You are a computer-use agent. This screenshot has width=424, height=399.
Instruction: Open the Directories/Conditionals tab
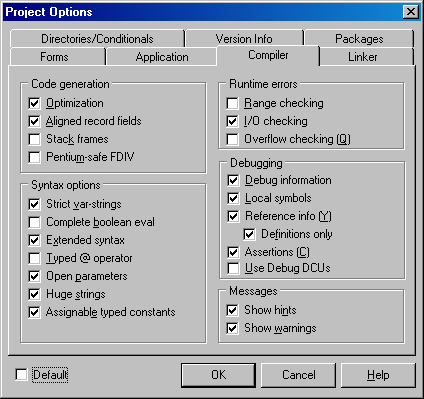97,39
